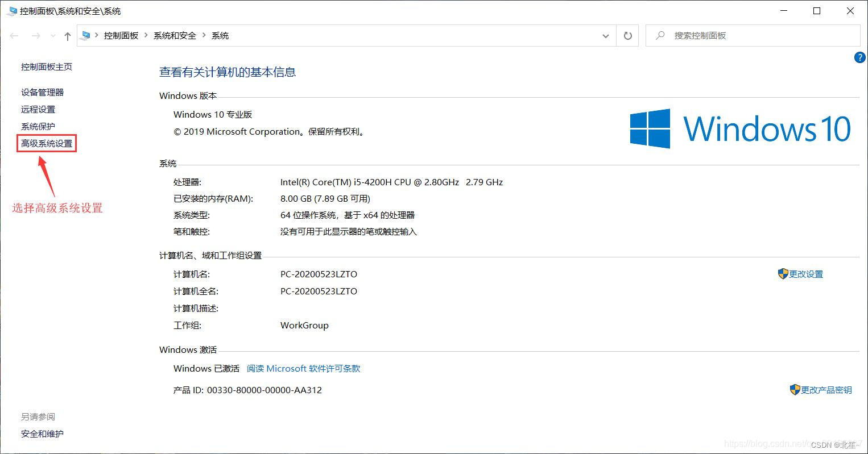The width and height of the screenshot is (868, 454).
Task: Click the 搜索控制面板 search box
Action: tap(753, 35)
